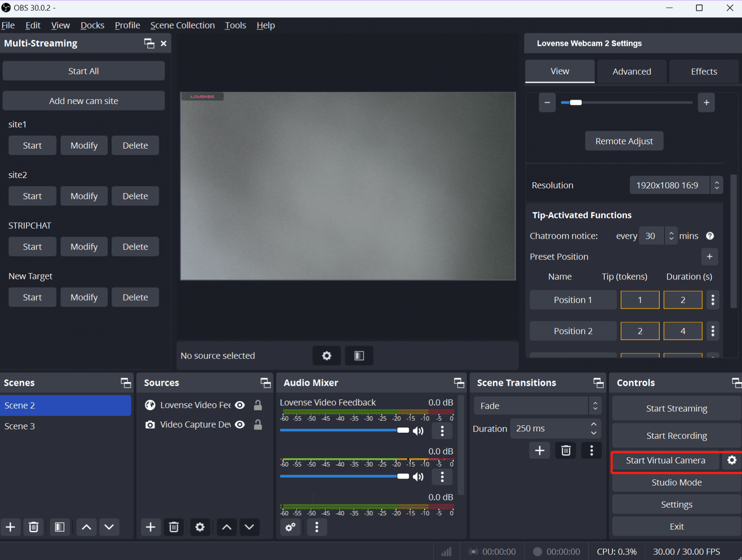Mute Lovense Video Feedback speaker icon
The height and width of the screenshot is (560, 742).
click(418, 431)
